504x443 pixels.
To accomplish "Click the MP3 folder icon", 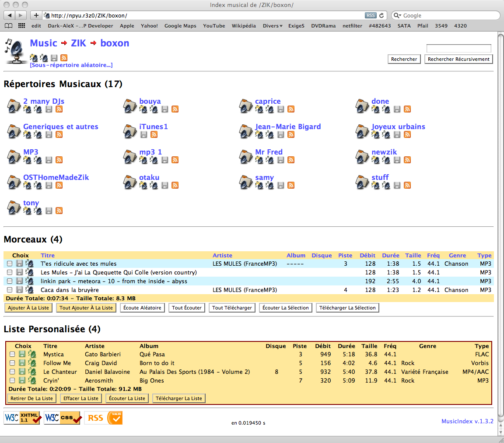I will (14, 157).
